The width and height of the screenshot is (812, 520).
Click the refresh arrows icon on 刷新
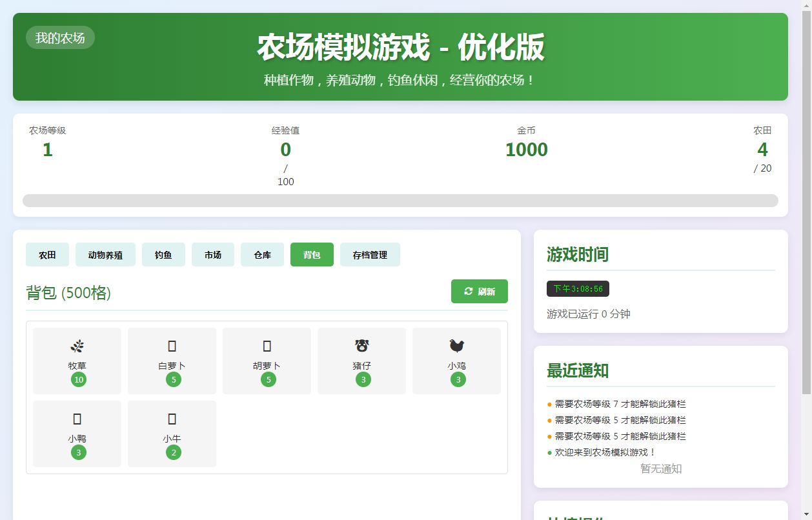click(x=469, y=292)
